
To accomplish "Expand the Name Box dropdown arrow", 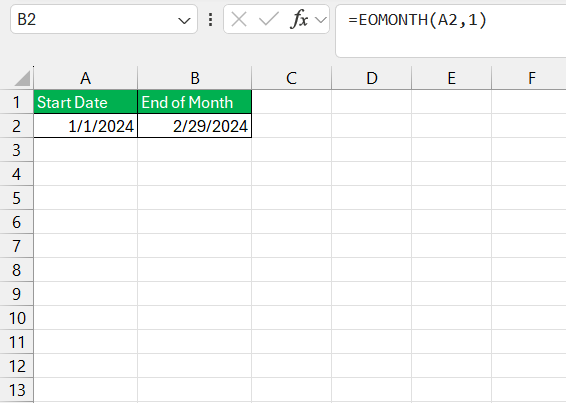I will (x=184, y=21).
